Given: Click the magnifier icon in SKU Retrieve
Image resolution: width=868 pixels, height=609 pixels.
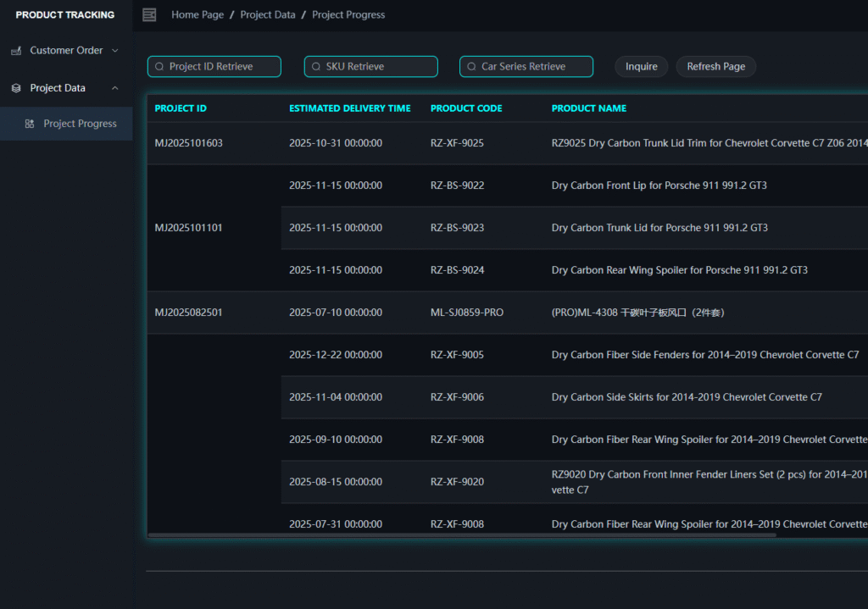Looking at the screenshot, I should (x=315, y=67).
